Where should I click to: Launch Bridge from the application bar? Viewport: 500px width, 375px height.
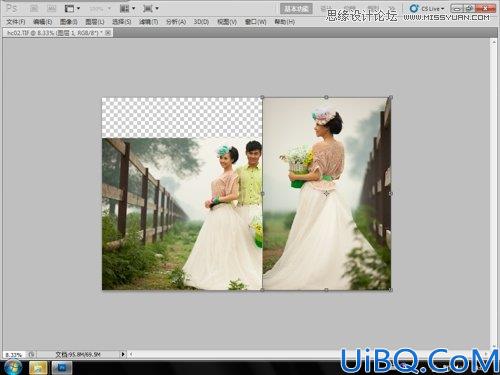click(x=34, y=8)
